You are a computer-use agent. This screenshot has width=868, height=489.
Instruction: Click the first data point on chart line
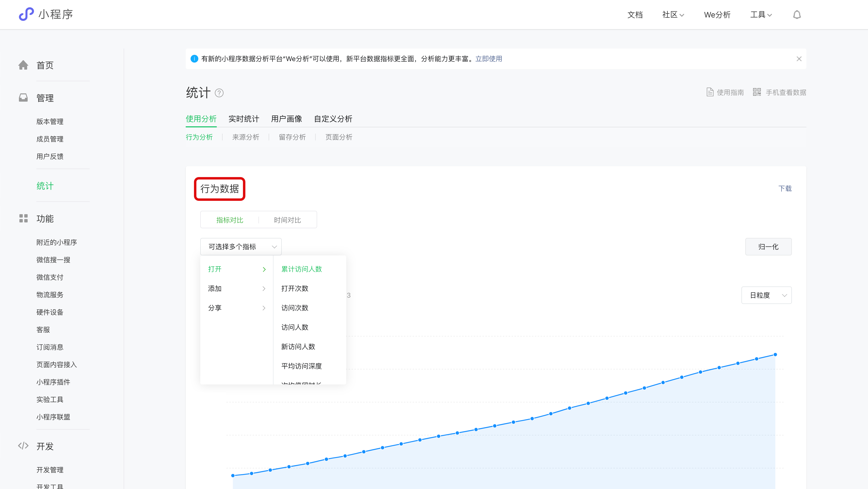[x=233, y=475]
